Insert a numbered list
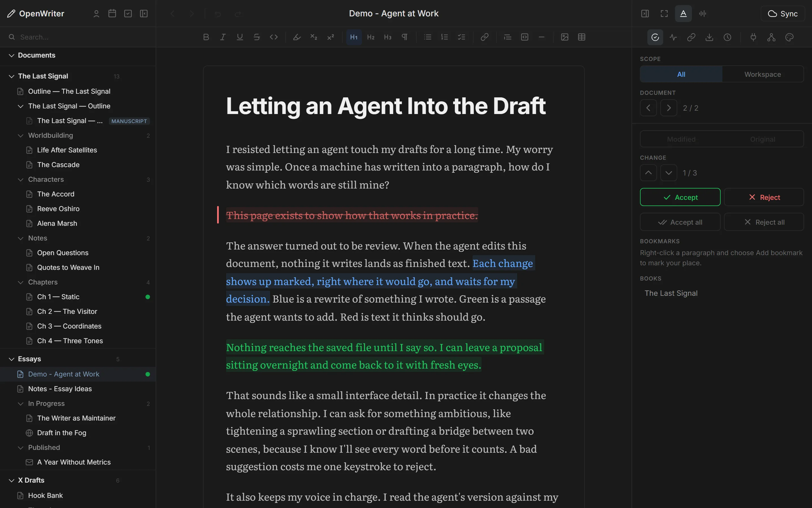 tap(444, 37)
